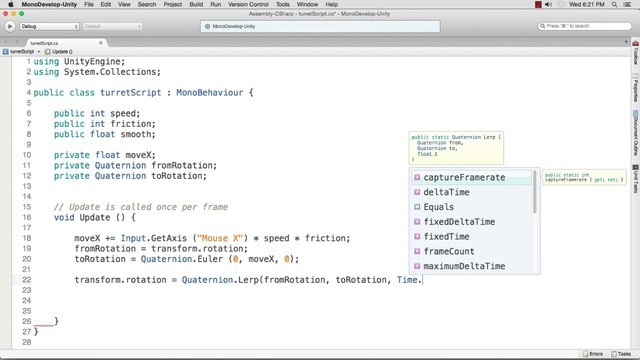
Task: Click the search field in toolbar
Action: point(584,26)
